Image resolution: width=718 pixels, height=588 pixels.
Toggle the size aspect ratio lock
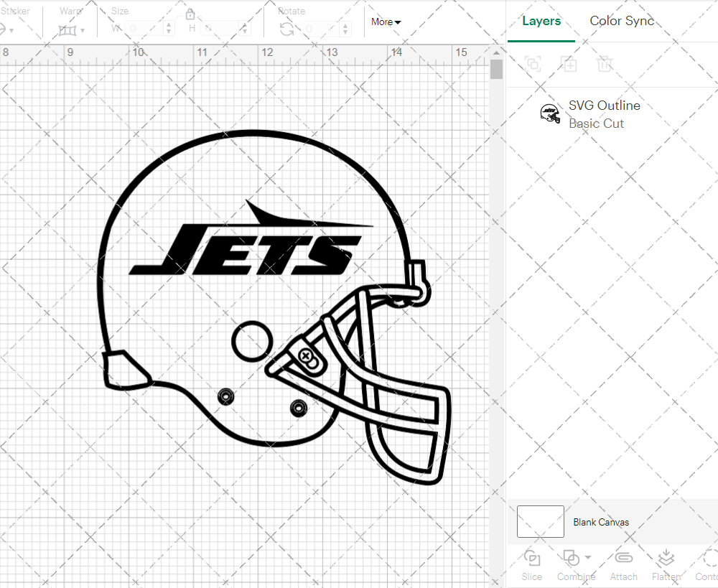click(x=190, y=14)
